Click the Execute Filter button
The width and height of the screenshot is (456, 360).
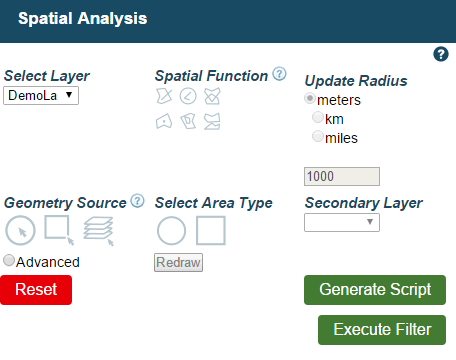[382, 330]
